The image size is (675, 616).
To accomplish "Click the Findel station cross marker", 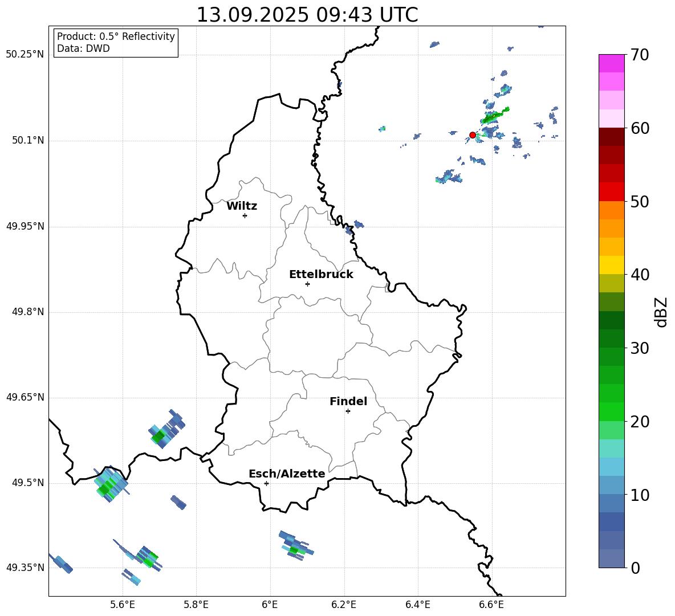I will point(348,411).
